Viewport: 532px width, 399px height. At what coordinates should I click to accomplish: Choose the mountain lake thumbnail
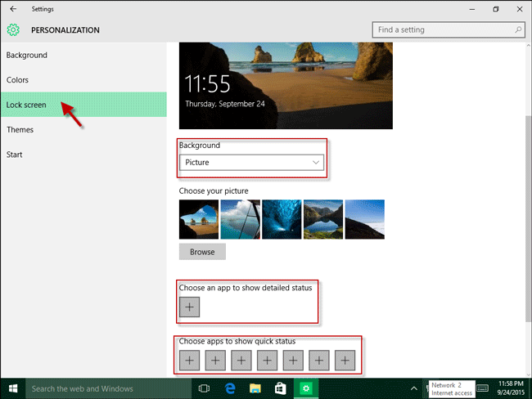pyautogui.click(x=323, y=219)
